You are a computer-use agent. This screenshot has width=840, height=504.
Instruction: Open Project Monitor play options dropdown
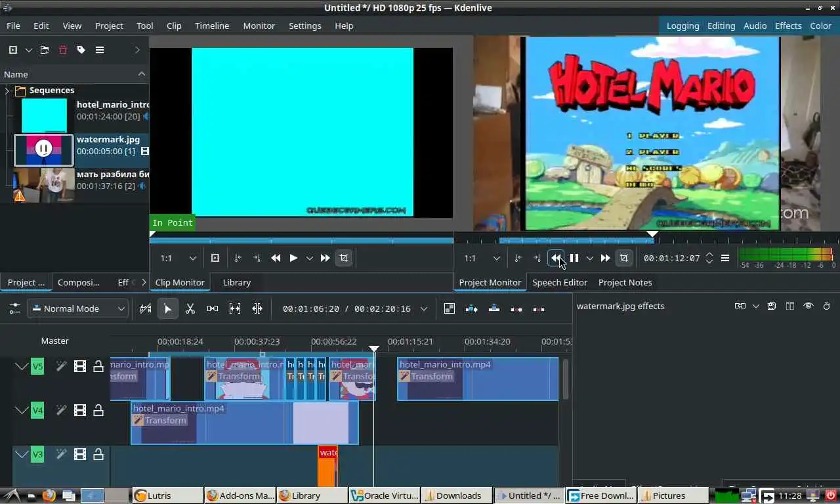(x=590, y=258)
